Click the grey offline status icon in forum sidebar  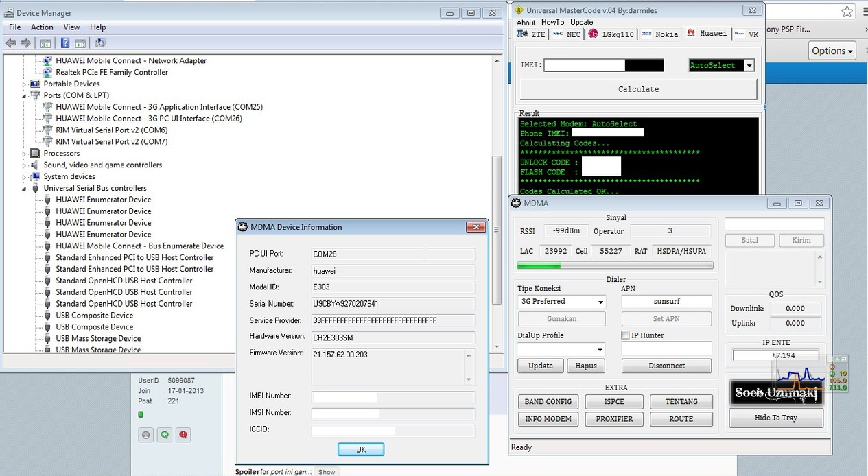pyautogui.click(x=145, y=435)
